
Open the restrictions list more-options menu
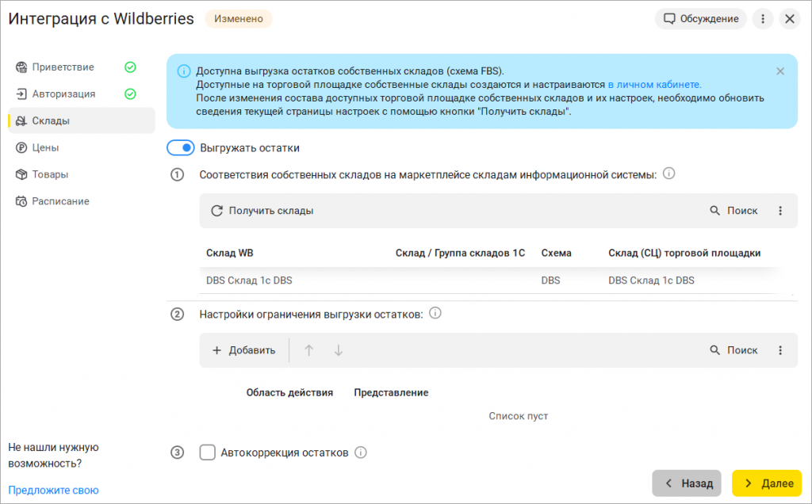coord(780,350)
